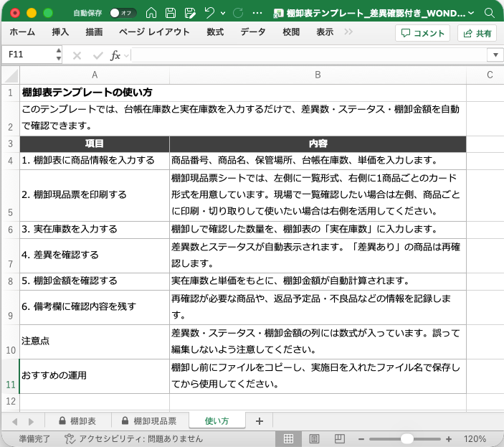Expand the fx function dropdown arrow

(x=127, y=56)
